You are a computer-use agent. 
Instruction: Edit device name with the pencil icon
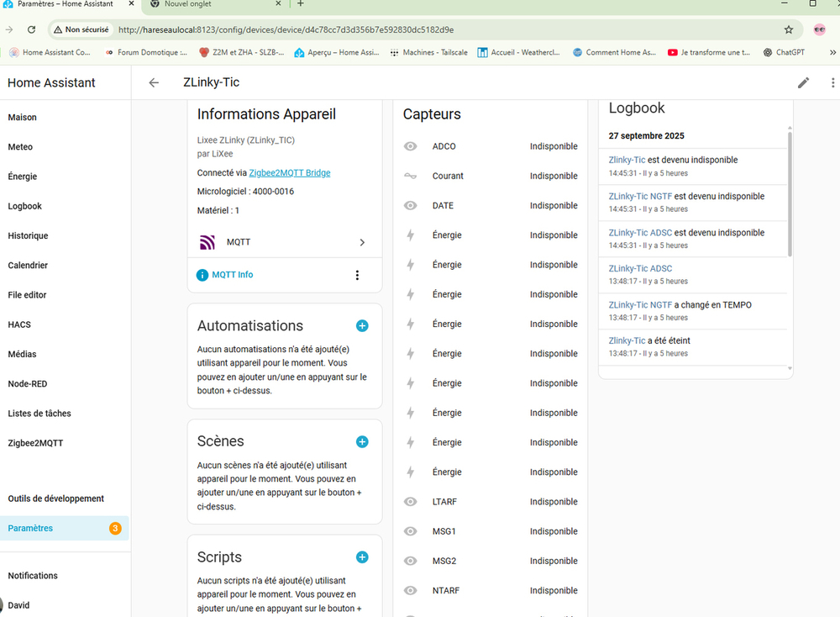coord(803,82)
